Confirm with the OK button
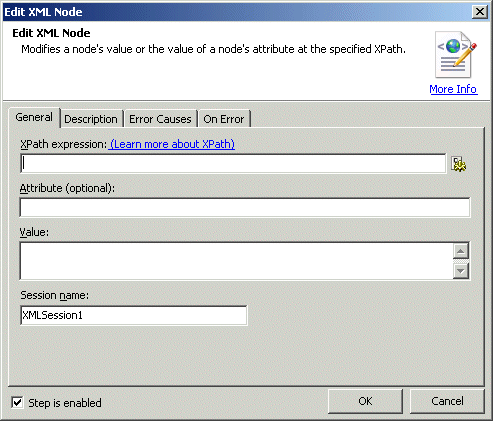 (x=365, y=401)
